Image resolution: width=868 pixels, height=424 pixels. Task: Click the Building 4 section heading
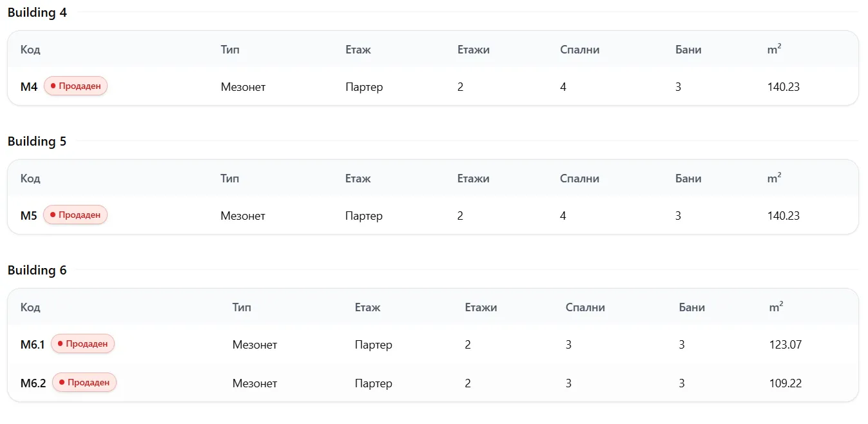pos(37,12)
